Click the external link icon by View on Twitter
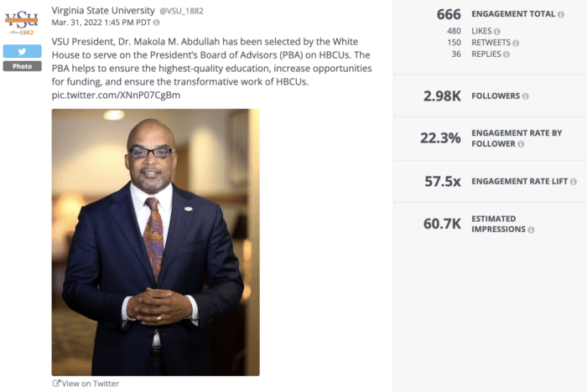The width and height of the screenshot is (587, 392). pyautogui.click(x=56, y=384)
